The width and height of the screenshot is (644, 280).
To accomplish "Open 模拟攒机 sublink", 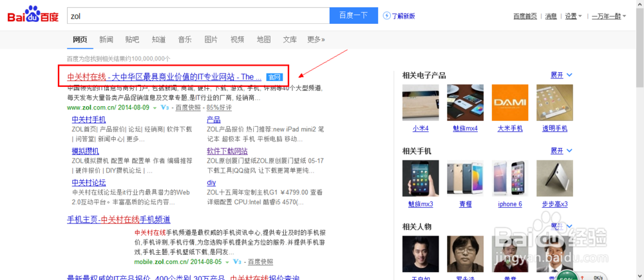I will tap(86, 151).
